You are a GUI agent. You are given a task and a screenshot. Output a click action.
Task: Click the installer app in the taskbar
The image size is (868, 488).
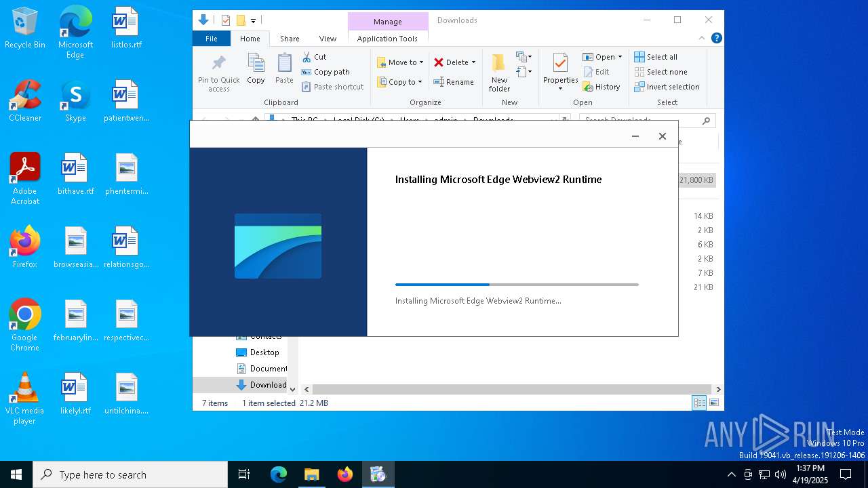point(378,474)
